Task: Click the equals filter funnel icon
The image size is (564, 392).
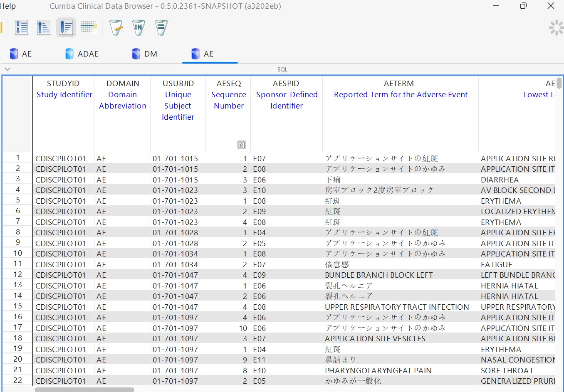Action: coord(161,27)
